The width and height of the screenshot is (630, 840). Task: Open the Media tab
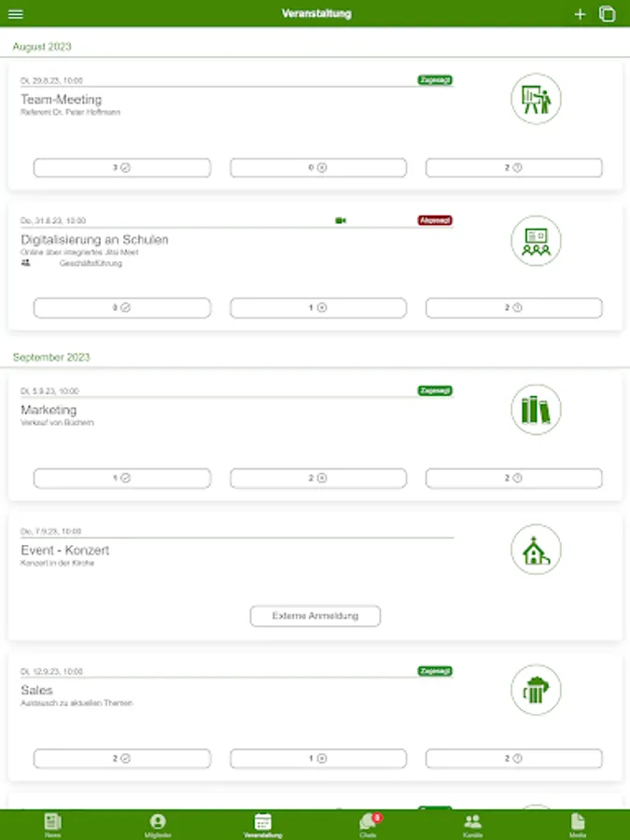pos(578,824)
